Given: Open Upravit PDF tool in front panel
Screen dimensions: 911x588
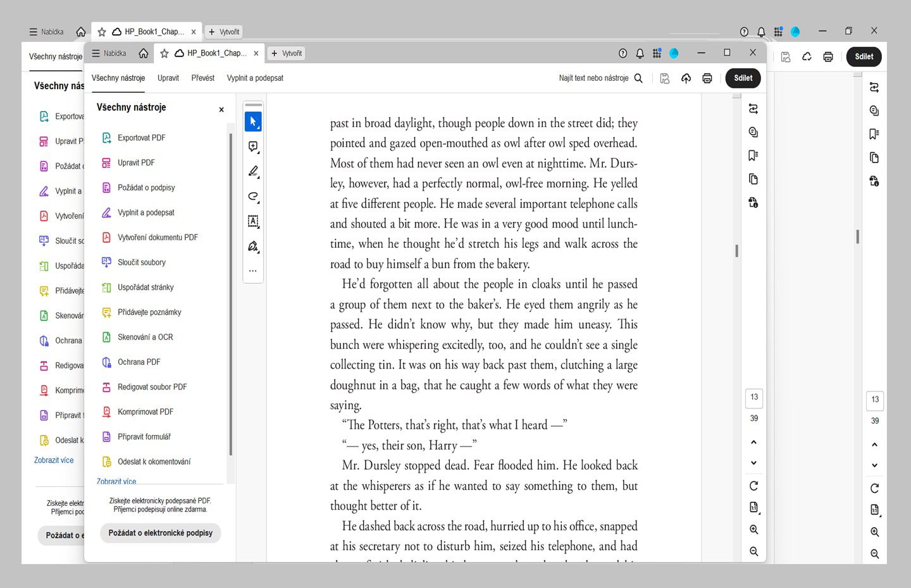Looking at the screenshot, I should pos(128,162).
